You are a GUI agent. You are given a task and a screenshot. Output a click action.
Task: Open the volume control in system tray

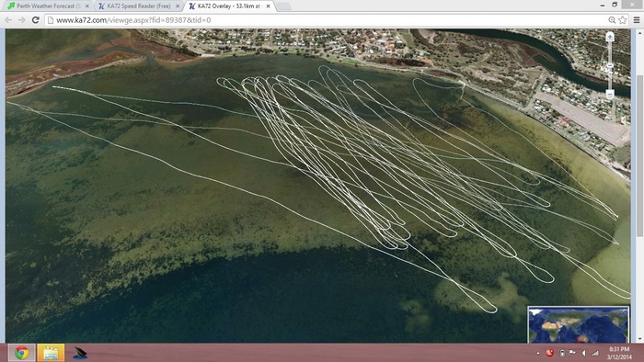[583, 353]
